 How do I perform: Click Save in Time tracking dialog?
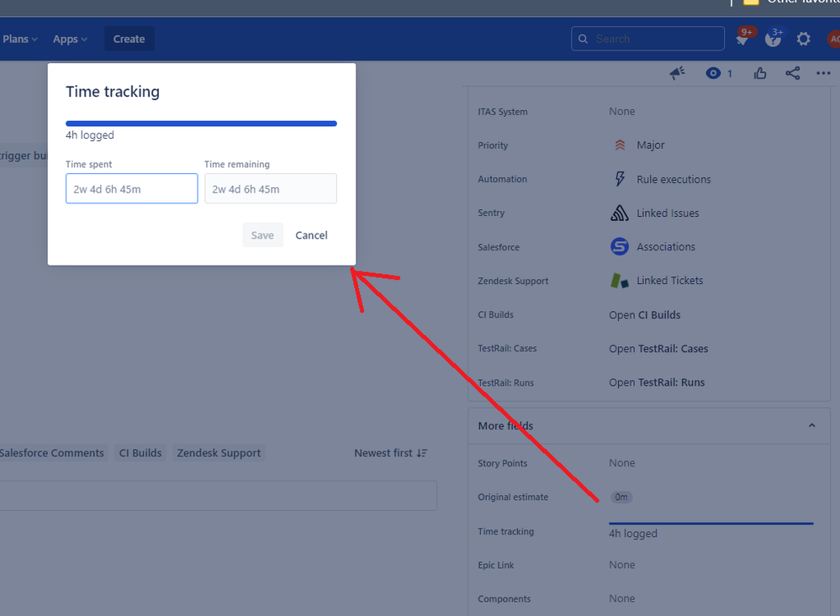tap(262, 235)
